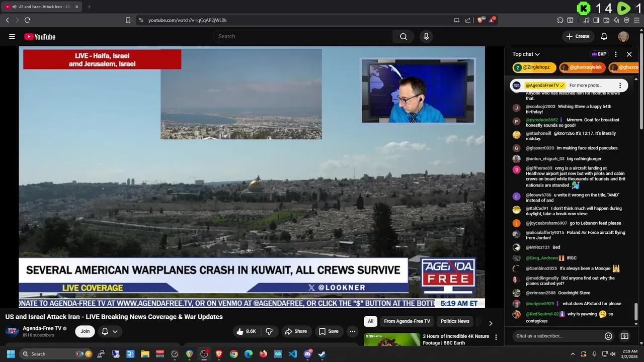Click Brave Shields lion icon

(x=480, y=20)
